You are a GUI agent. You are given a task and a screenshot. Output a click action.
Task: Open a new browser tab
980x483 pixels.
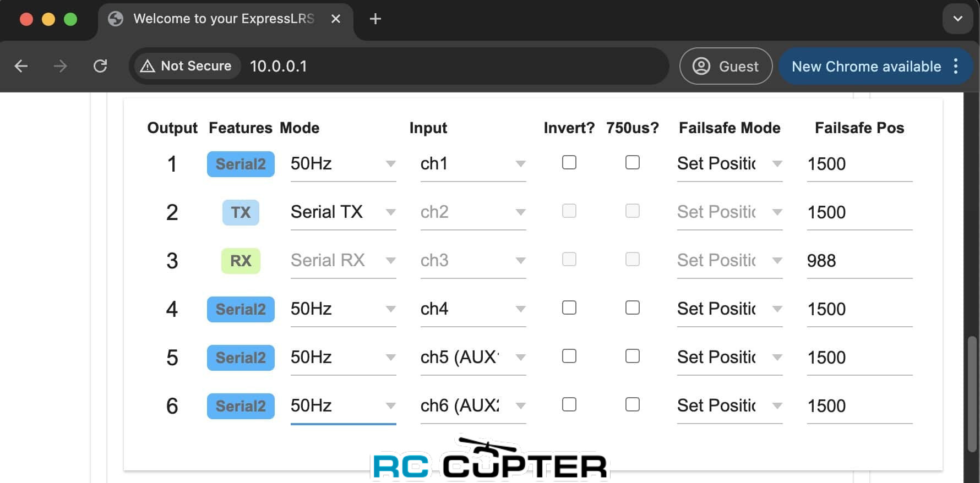click(x=375, y=19)
